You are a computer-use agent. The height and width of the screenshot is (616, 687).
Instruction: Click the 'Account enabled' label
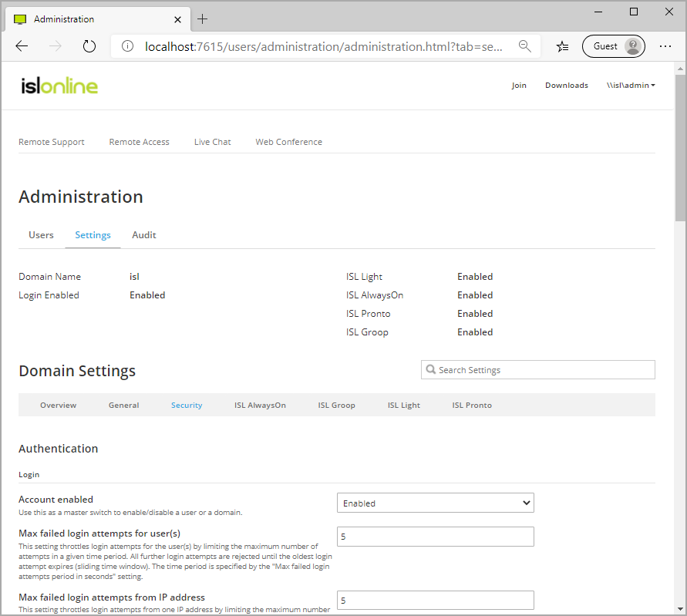56,499
